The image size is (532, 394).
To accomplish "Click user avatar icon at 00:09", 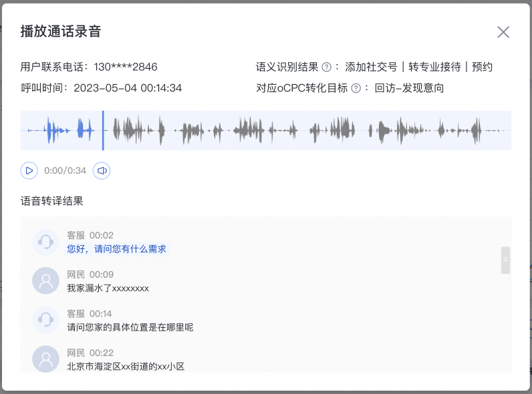I will (x=45, y=280).
